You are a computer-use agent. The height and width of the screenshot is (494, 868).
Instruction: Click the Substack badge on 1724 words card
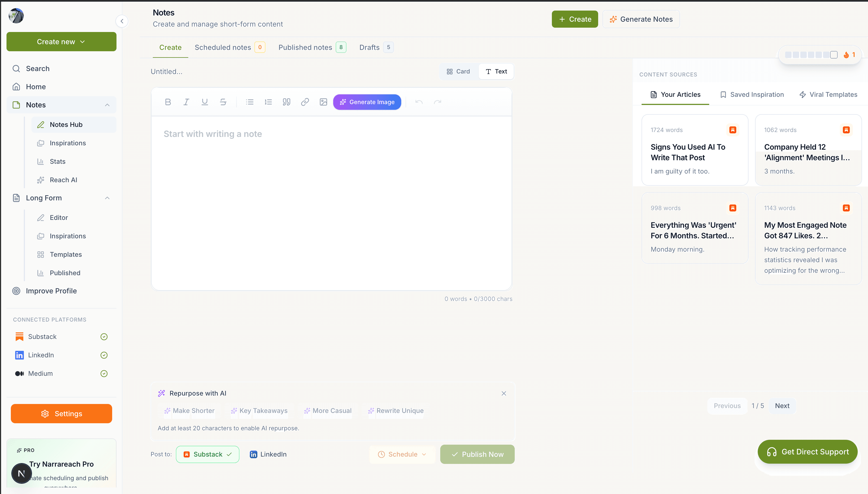pos(733,130)
